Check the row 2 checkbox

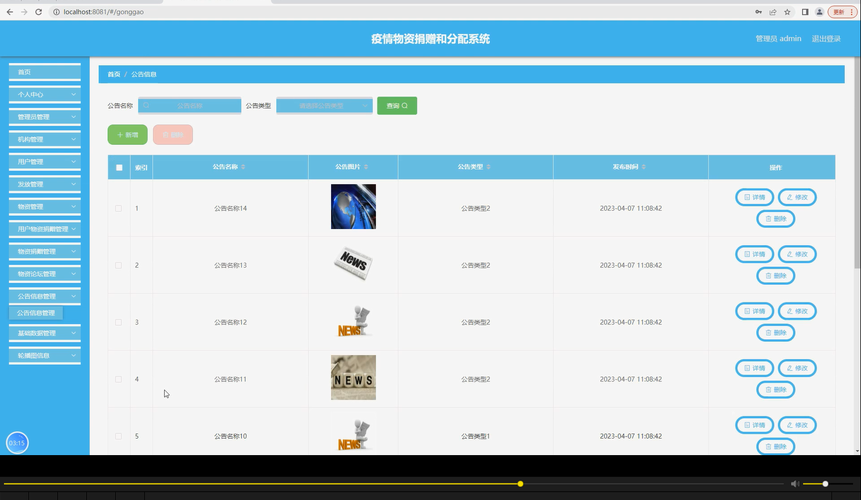click(119, 265)
